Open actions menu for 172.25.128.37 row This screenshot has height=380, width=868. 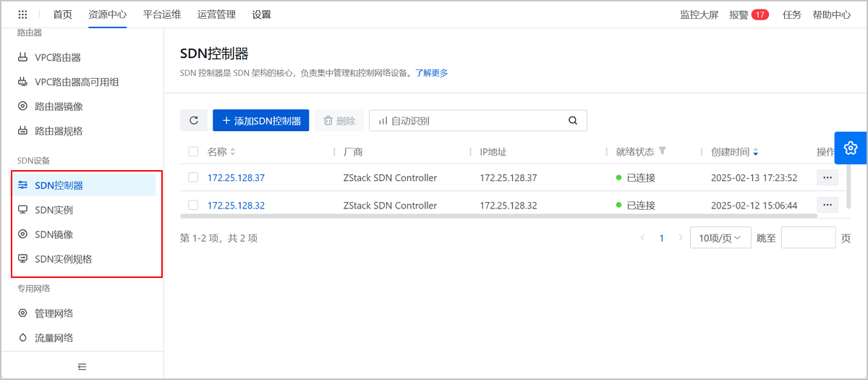pos(827,178)
